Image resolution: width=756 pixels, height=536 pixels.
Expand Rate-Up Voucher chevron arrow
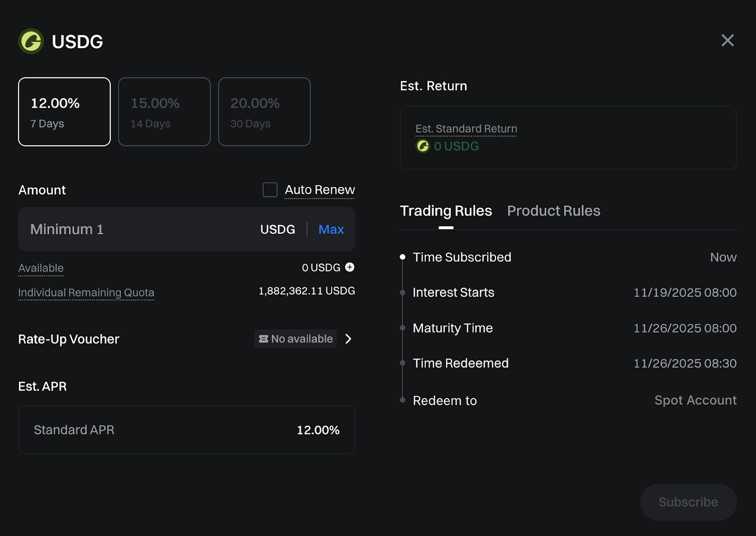point(348,339)
